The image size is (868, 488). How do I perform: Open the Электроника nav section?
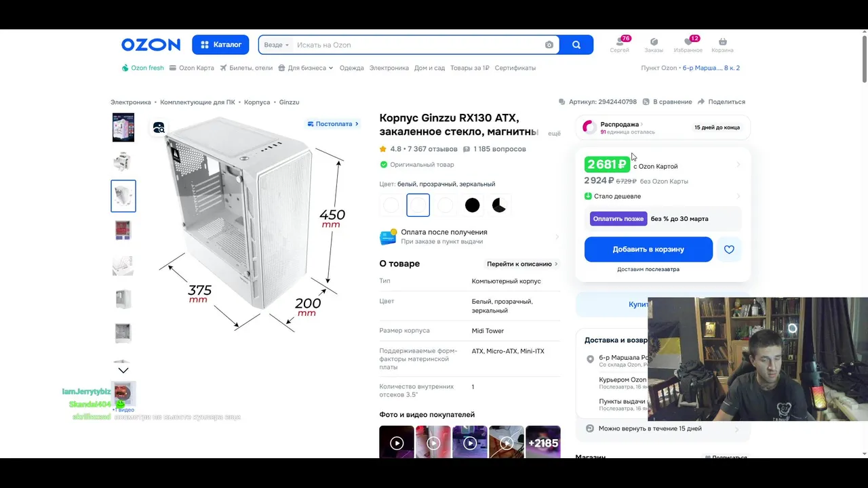pyautogui.click(x=389, y=68)
